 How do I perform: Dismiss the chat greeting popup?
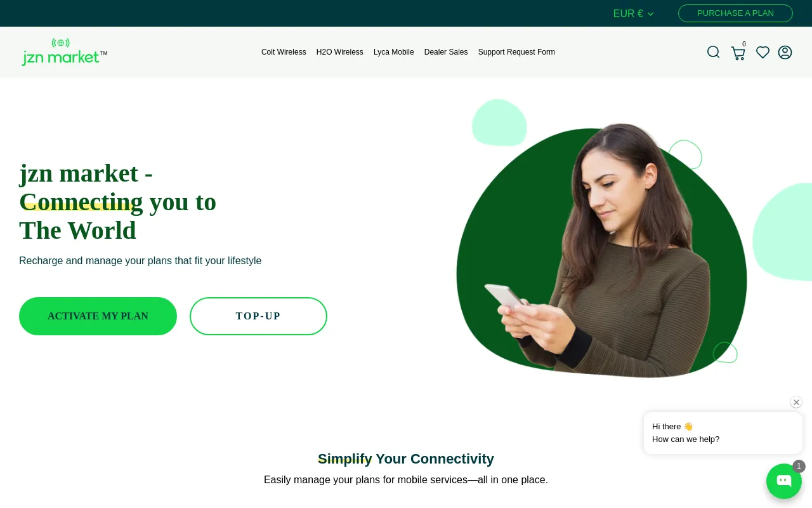(x=796, y=402)
